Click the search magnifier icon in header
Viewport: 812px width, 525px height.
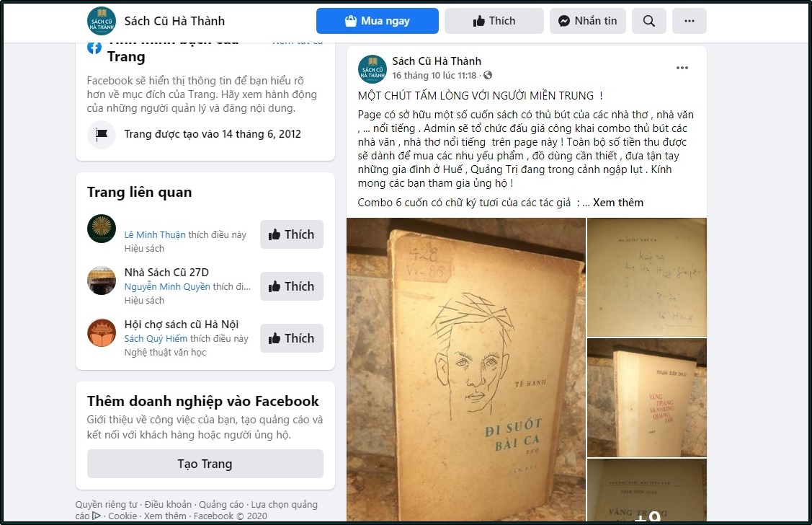point(649,21)
